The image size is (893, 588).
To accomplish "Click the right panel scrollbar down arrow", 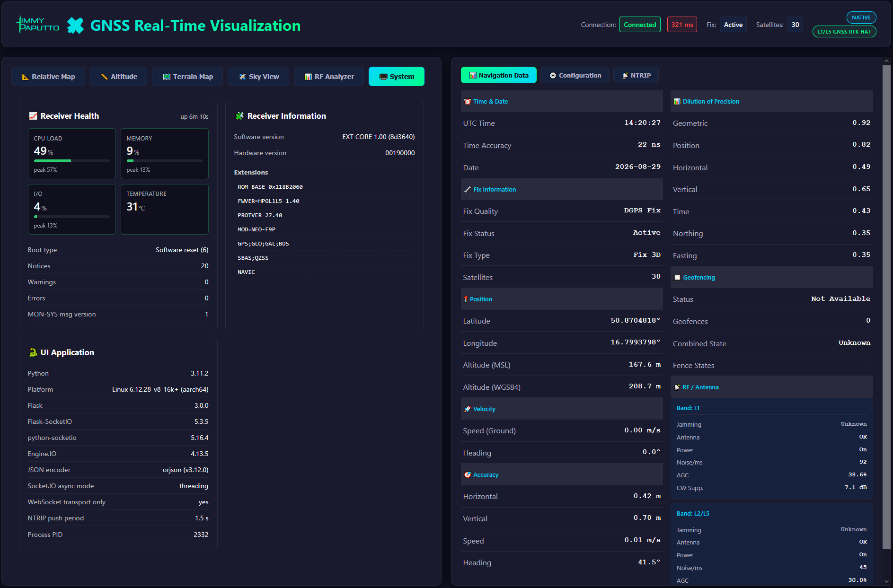I will coord(886,581).
